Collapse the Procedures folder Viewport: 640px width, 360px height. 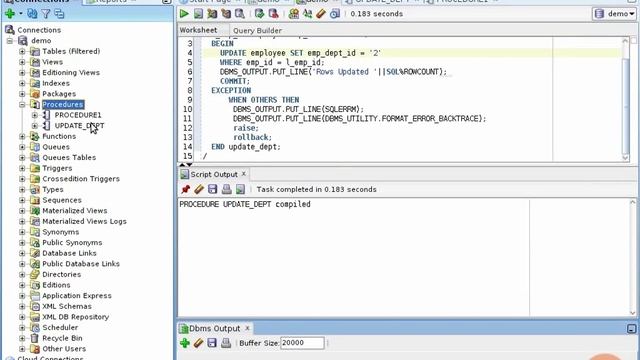pyautogui.click(x=22, y=104)
